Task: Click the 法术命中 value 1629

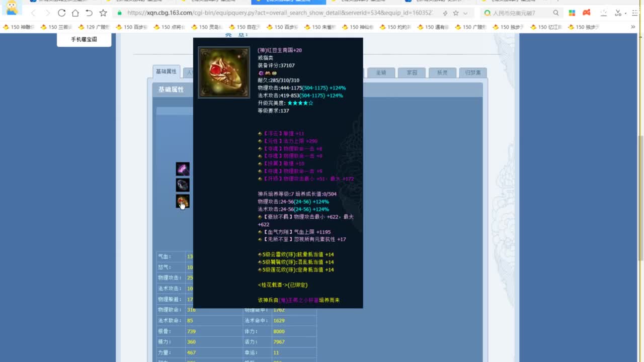Action: point(279,320)
